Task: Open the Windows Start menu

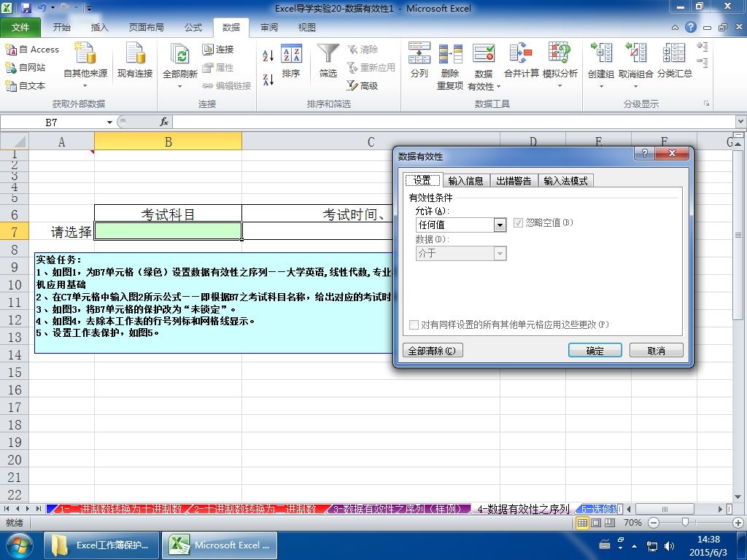Action: pos(18,545)
